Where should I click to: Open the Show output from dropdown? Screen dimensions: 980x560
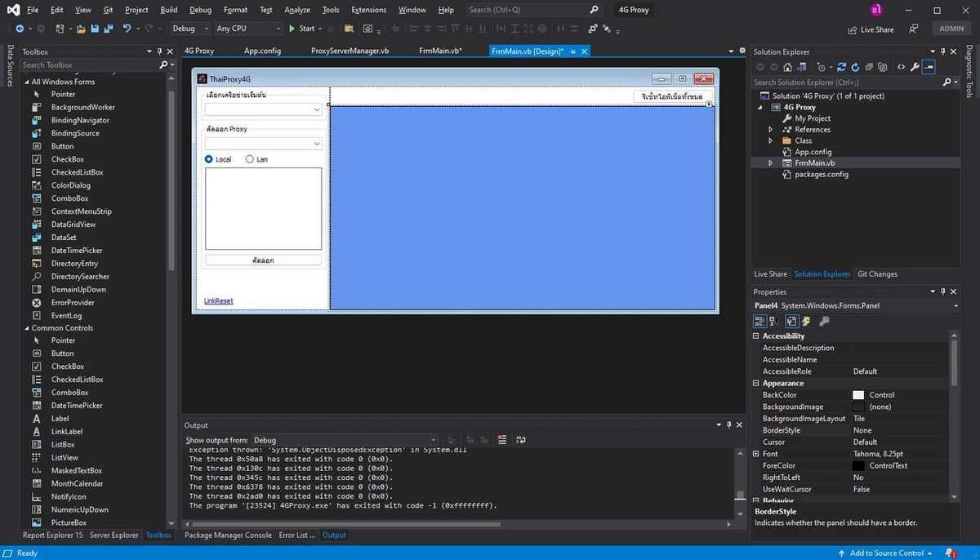click(344, 440)
